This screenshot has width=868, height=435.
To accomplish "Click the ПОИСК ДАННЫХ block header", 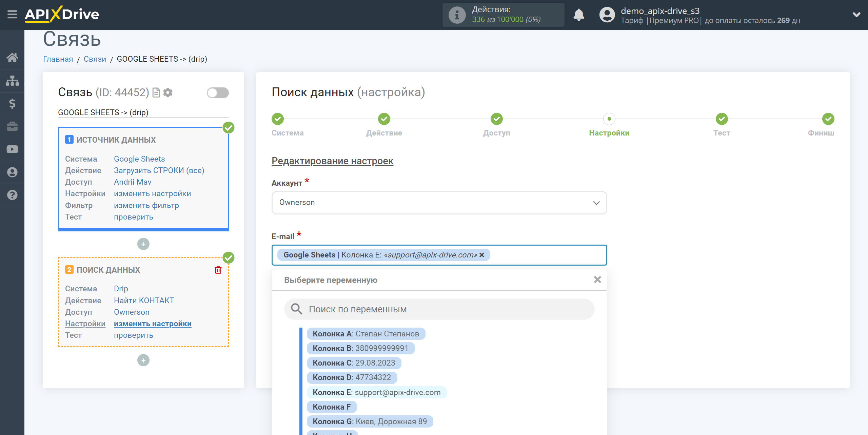I will [108, 270].
